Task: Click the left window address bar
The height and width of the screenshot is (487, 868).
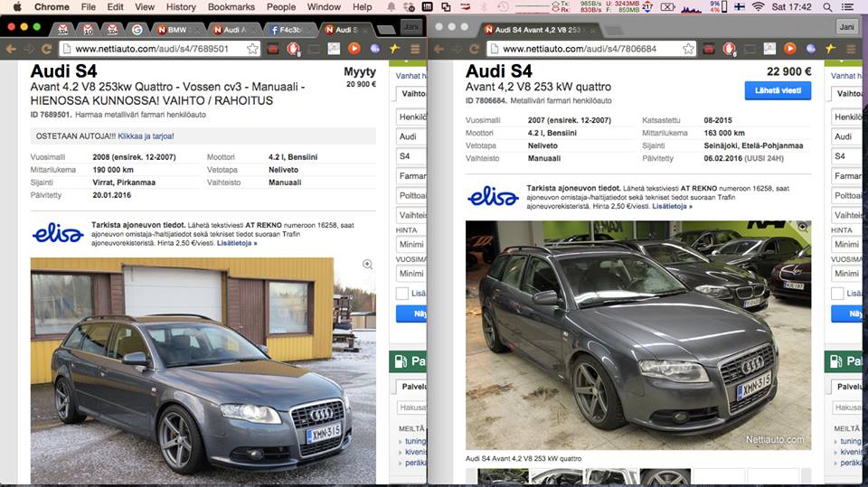Action: (154, 49)
